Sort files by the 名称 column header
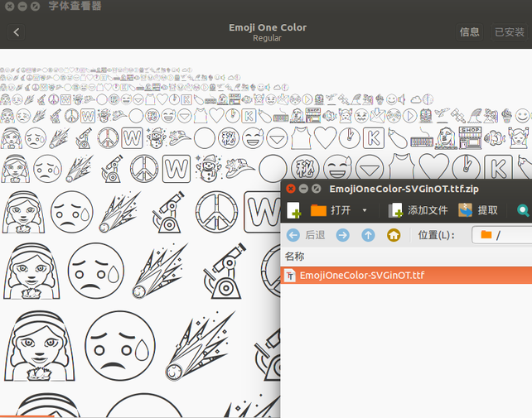Screen dimensions: 532x418 295,256
